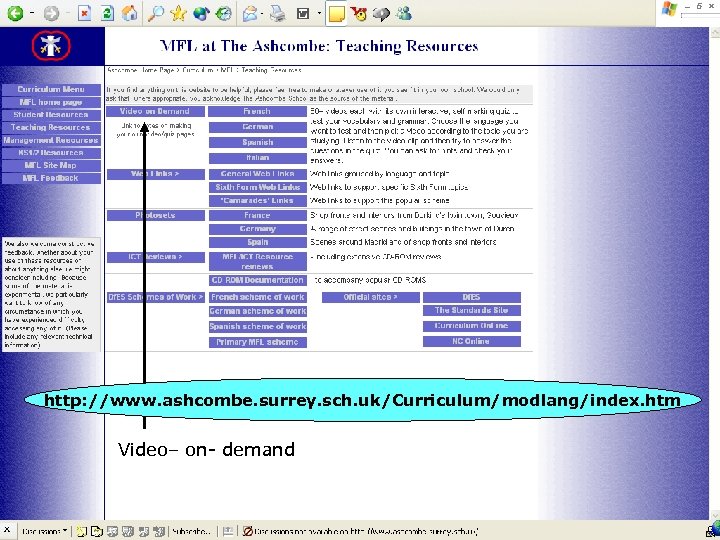720x540 pixels.
Task: Open Search with the magnifying glass icon
Action: tap(156, 13)
